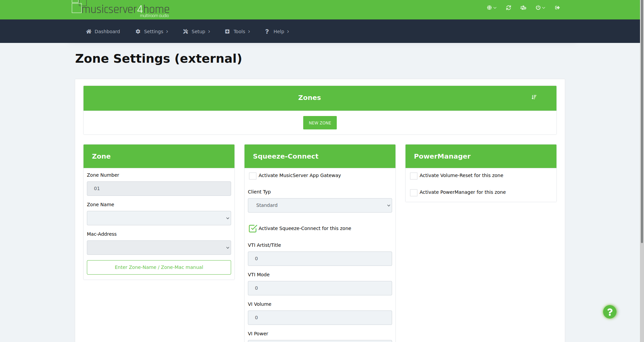Screen dimensions: 644x342
Task: Open the language globe menu
Action: (491, 8)
